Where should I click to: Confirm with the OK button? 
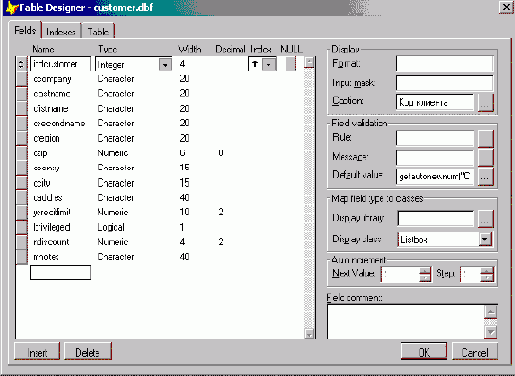tap(424, 352)
